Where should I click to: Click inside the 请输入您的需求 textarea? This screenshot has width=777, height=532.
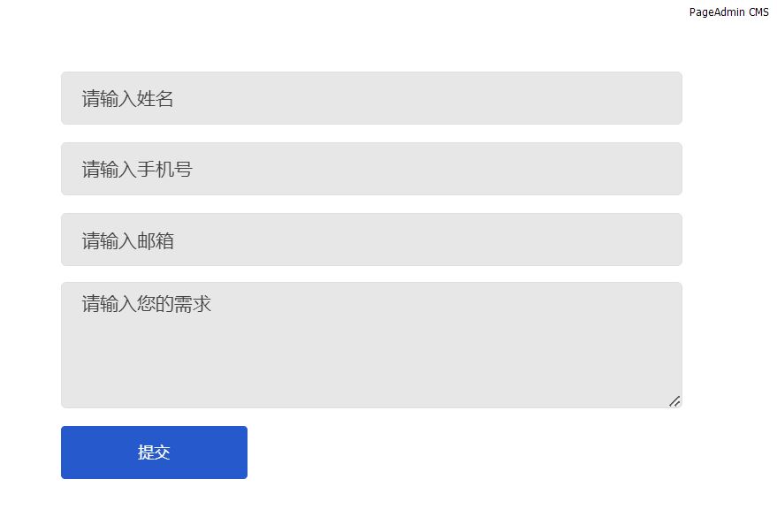pos(371,345)
